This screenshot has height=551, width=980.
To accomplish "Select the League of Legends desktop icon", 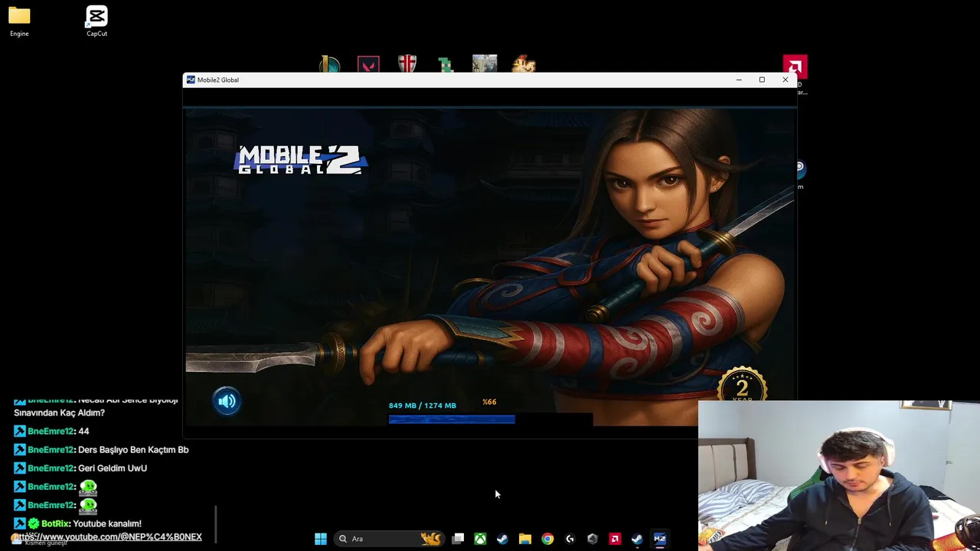I will [329, 64].
